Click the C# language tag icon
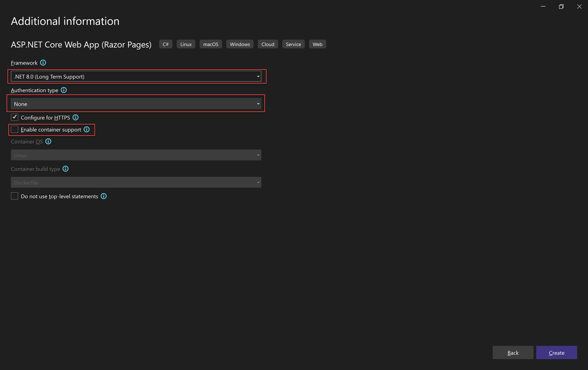Screen dimensions: 588x370 click(166, 44)
